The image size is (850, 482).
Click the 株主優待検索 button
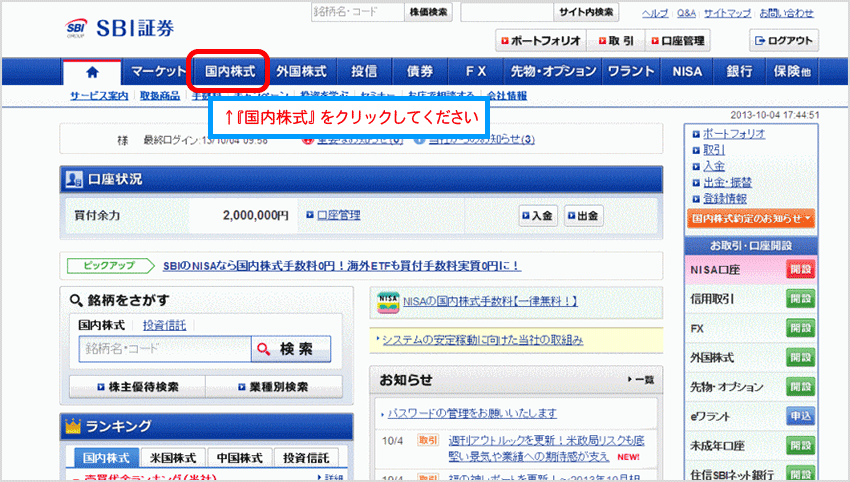pyautogui.click(x=138, y=387)
